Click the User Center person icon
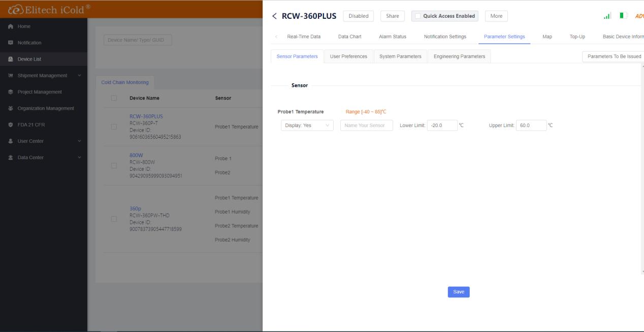The image size is (644, 332). point(10,141)
